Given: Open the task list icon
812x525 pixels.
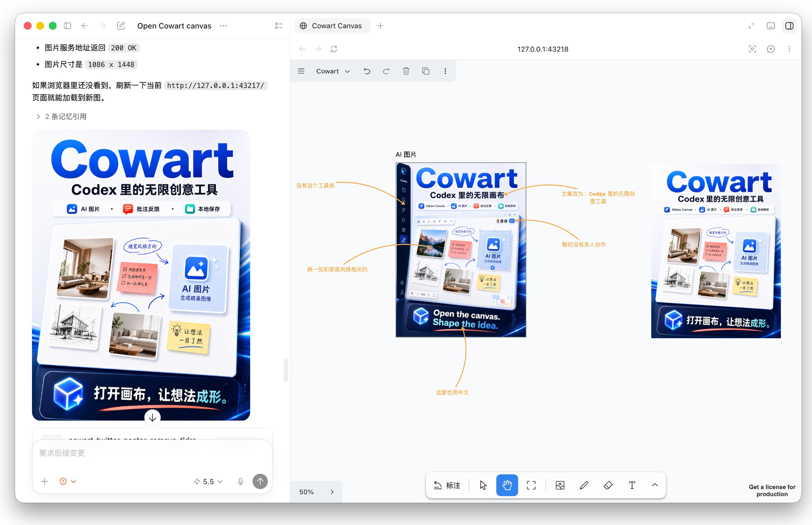Looking at the screenshot, I should (x=278, y=26).
